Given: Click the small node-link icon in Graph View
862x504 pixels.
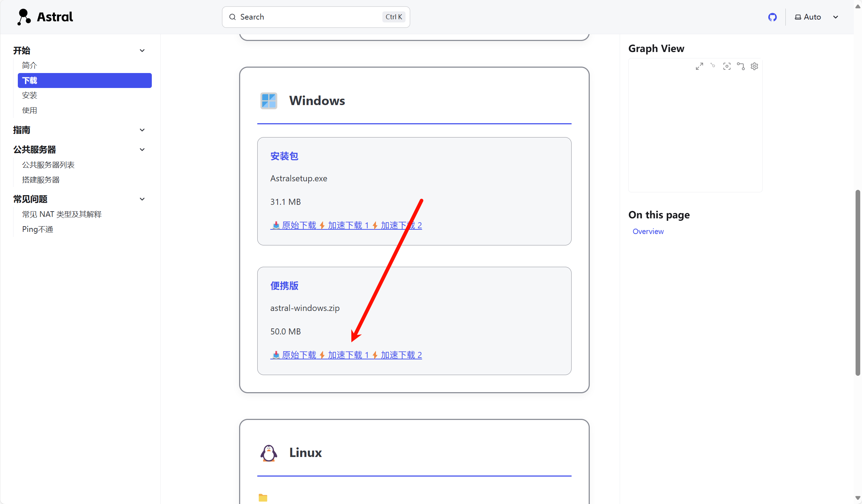Looking at the screenshot, I should pyautogui.click(x=713, y=66).
